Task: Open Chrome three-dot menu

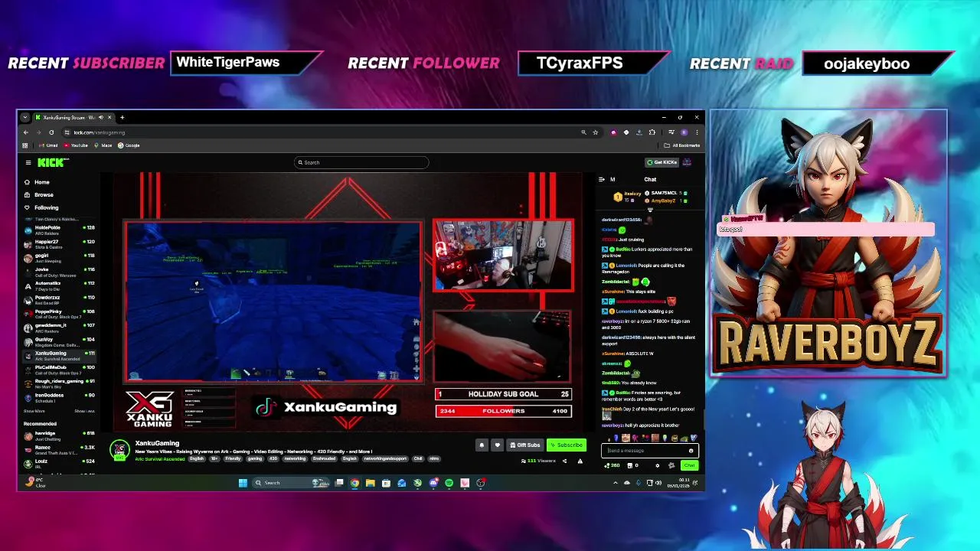Action: (697, 132)
